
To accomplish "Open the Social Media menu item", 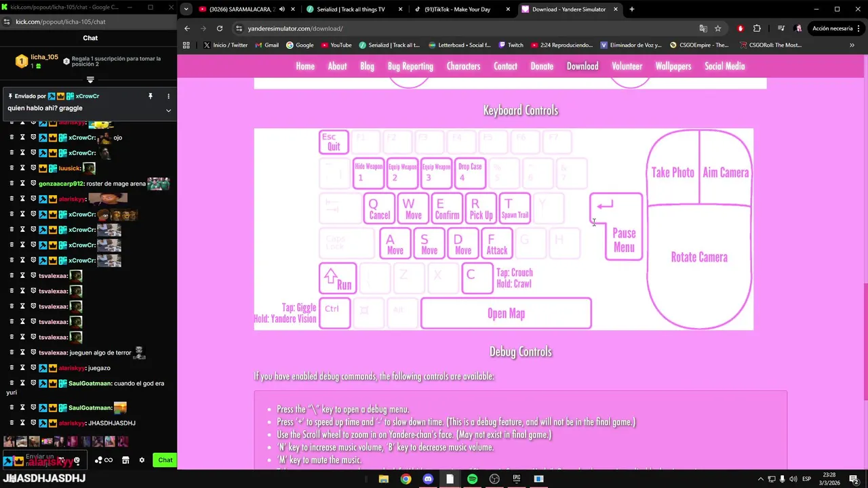I will point(724,66).
